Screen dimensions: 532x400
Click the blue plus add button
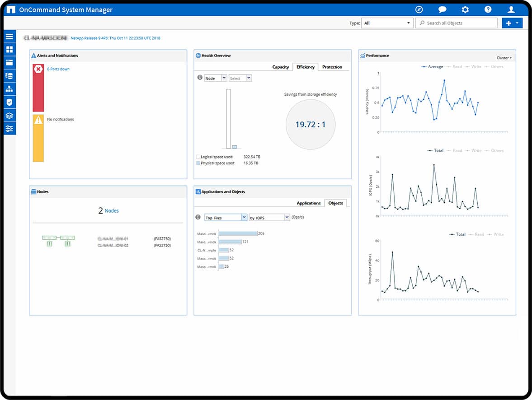click(508, 23)
